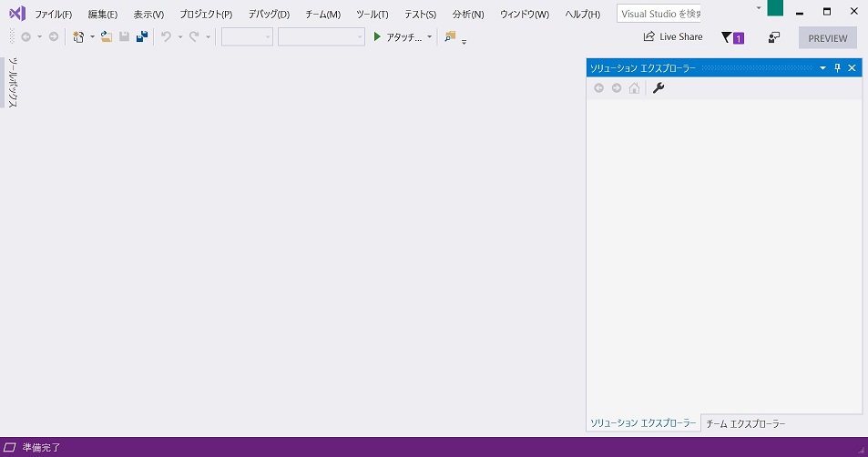Viewport: 868px width, 457px height.
Task: Open the 編集(E) menu
Action: coord(102,15)
